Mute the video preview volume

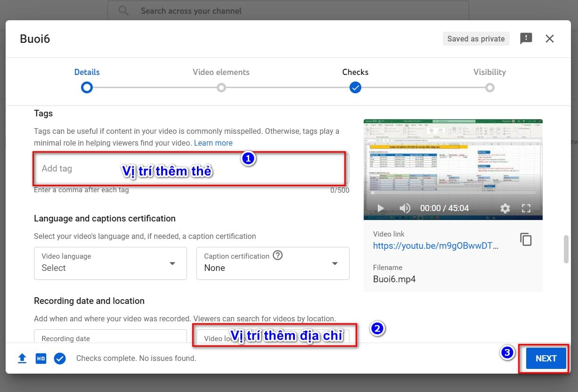tap(405, 208)
